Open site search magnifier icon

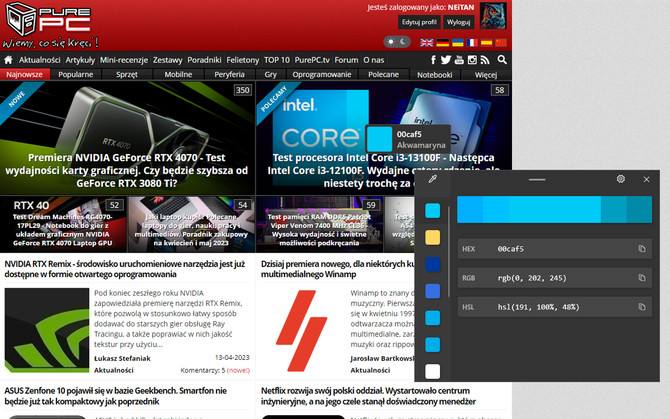502,60
